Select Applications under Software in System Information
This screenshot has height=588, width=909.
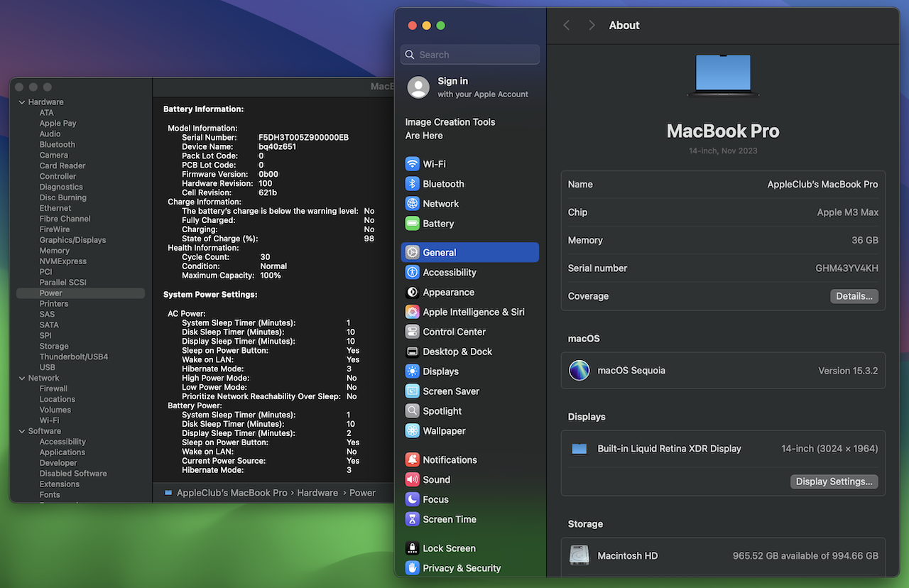[62, 452]
